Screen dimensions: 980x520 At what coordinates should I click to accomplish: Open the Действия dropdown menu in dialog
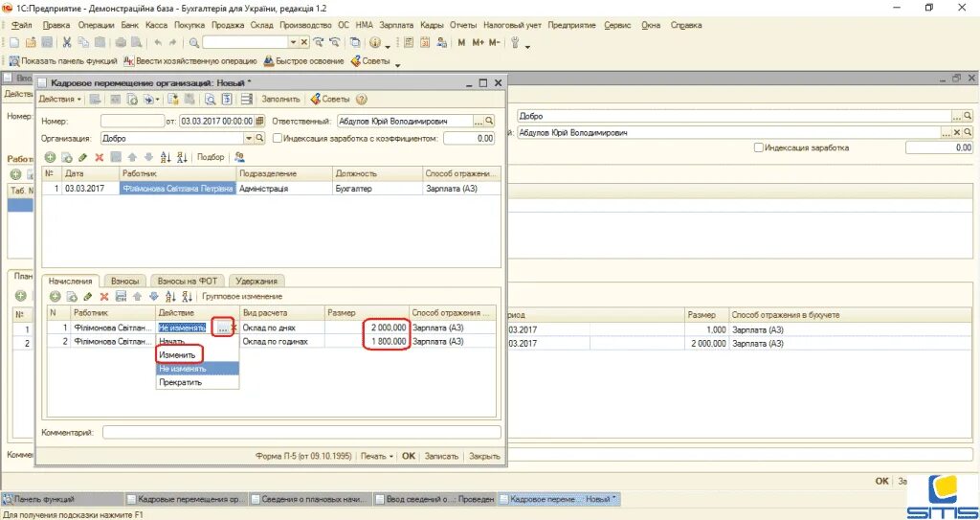tap(60, 100)
